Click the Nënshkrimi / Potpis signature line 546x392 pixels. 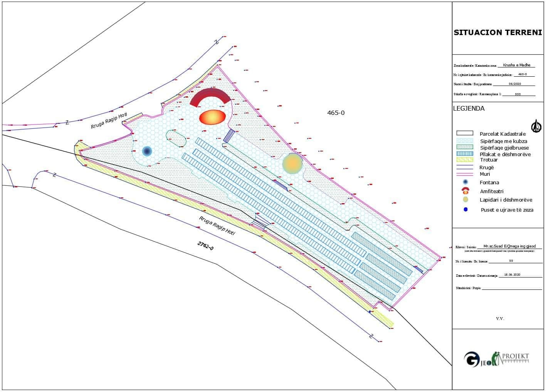[511, 288]
